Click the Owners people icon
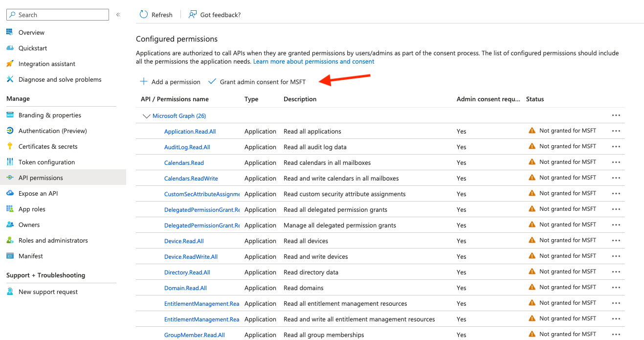Viewport: 644px width, 340px height. [x=10, y=225]
